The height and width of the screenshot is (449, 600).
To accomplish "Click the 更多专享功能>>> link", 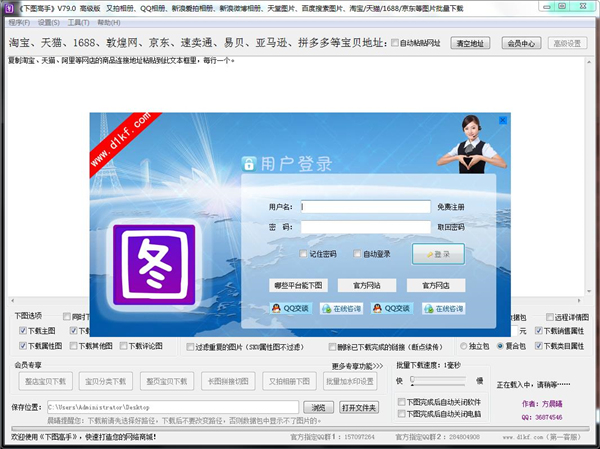I will [x=357, y=366].
